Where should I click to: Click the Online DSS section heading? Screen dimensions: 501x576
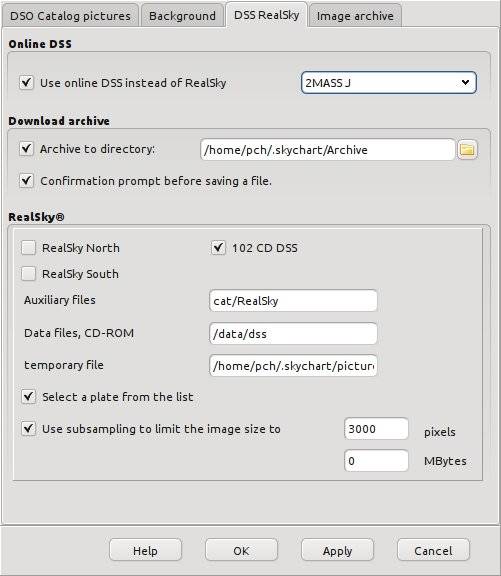point(40,44)
